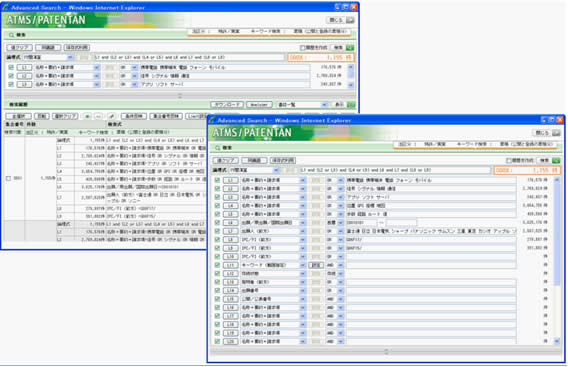The height and width of the screenshot is (367, 568).
Task: Uncheck row L1 checkbox in front window
Action: tap(217, 180)
